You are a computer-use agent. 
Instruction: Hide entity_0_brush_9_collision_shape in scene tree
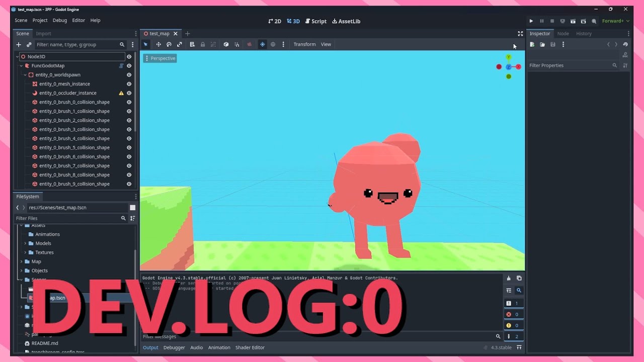pyautogui.click(x=129, y=184)
